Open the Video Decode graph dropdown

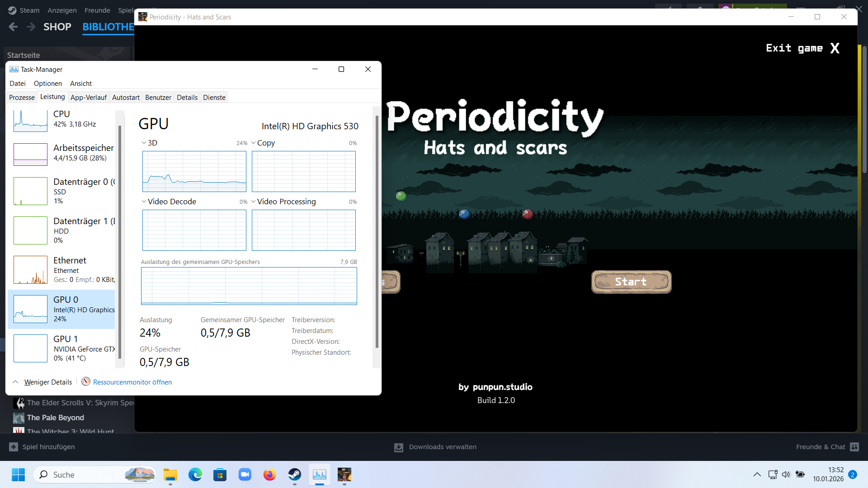144,202
